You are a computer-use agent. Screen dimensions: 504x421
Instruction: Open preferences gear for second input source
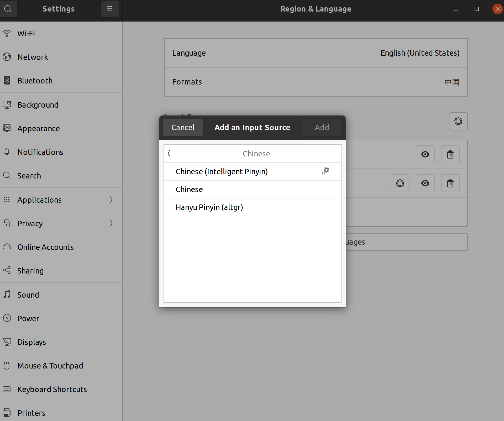coord(400,183)
